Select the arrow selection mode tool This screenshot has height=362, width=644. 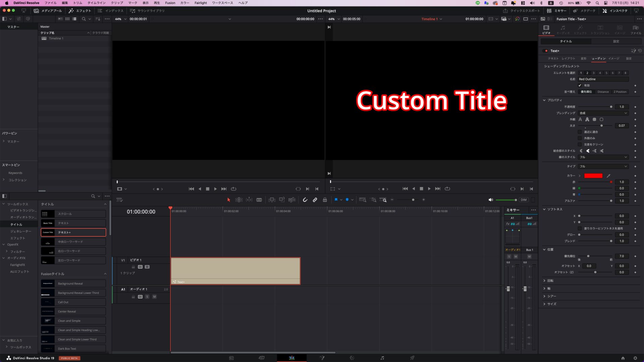click(229, 200)
